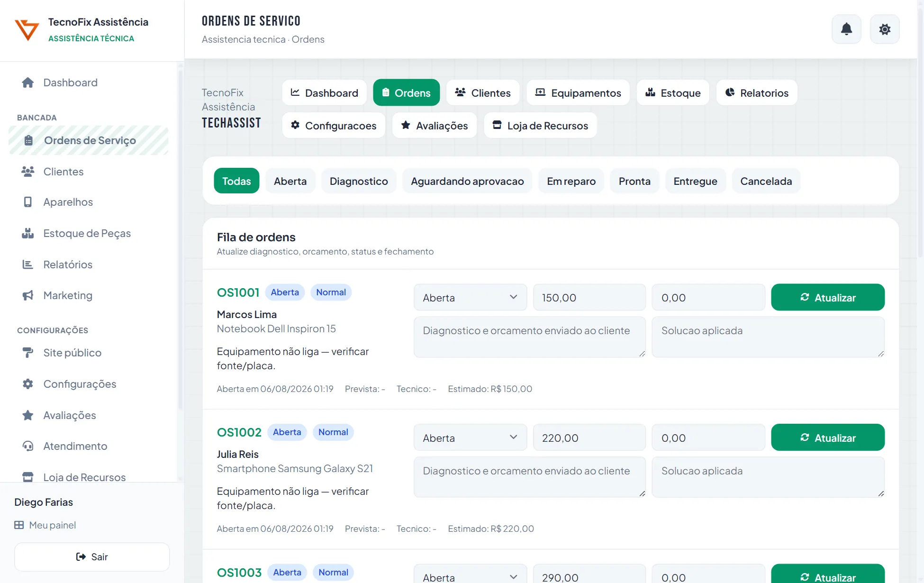Click the store icon in top Loja de Recursos tab
Viewport: 924px width, 583px height.
497,125
